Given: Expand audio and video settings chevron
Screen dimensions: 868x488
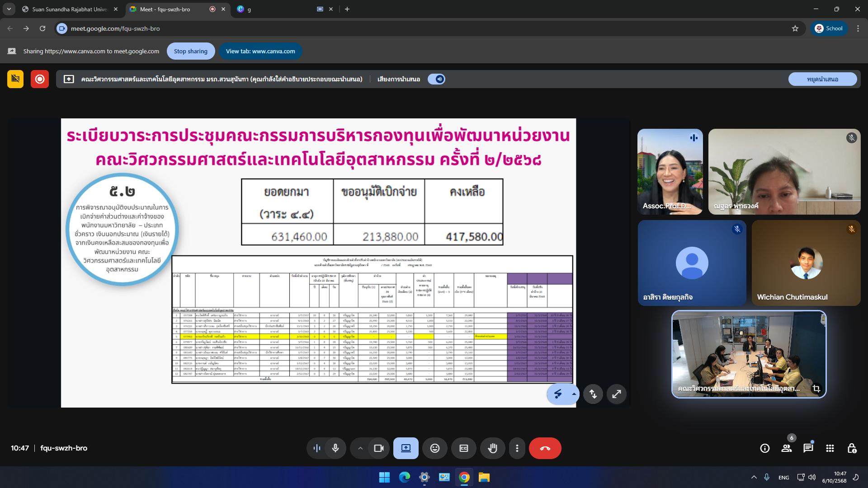Looking at the screenshot, I should click(x=360, y=448).
